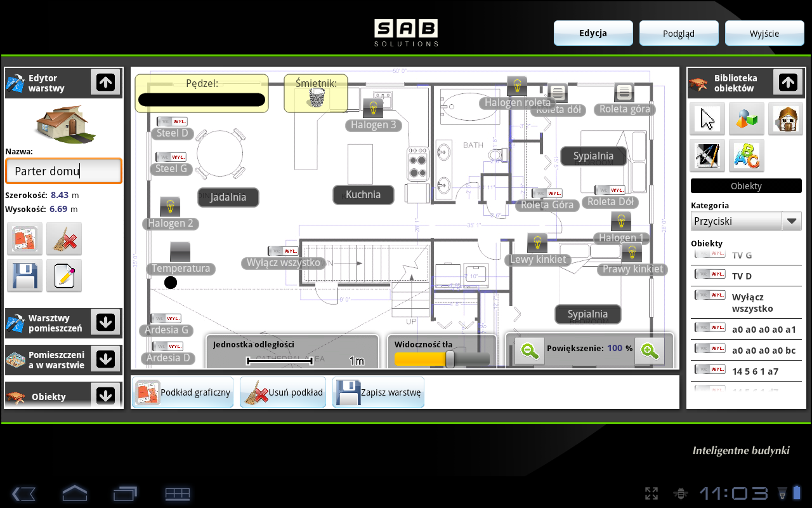Click the Halogen 2 bulb icon
Image resolution: width=812 pixels, height=508 pixels.
tap(169, 206)
